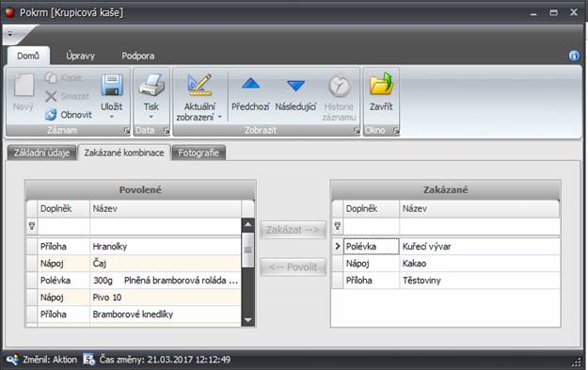This screenshot has width=588, height=370.
Task: Click the <-- Povolit button
Action: pyautogui.click(x=293, y=267)
